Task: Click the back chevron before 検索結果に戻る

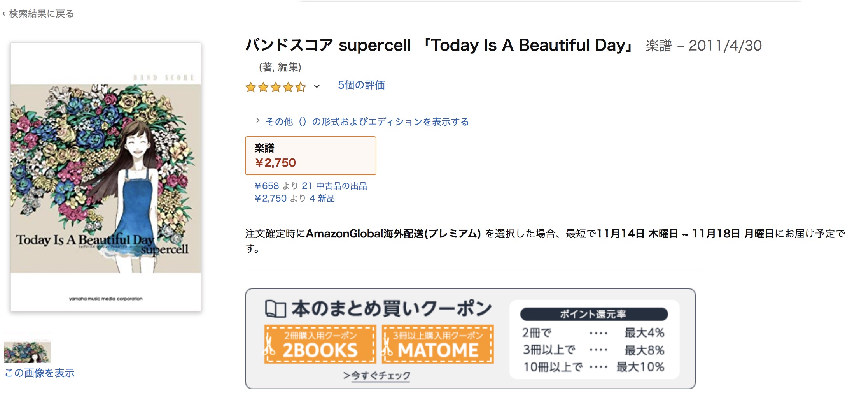Action: [x=4, y=14]
